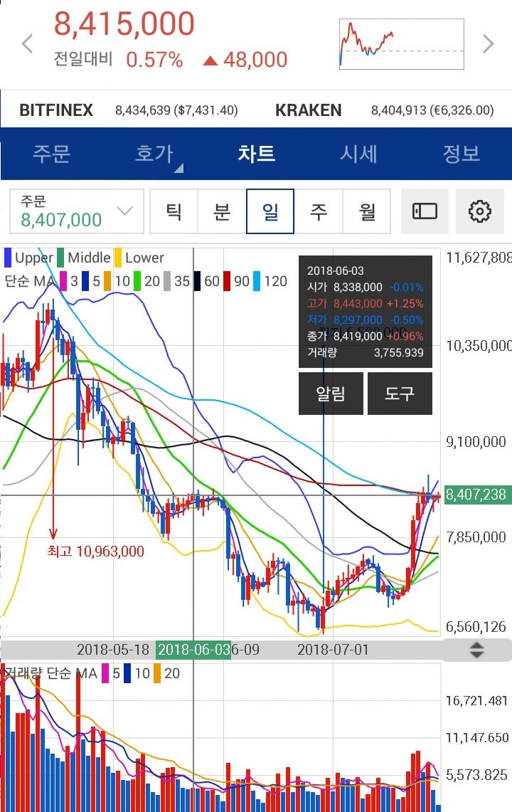The image size is (512, 812).
Task: Toggle the chart layout panel icon
Action: [x=425, y=211]
